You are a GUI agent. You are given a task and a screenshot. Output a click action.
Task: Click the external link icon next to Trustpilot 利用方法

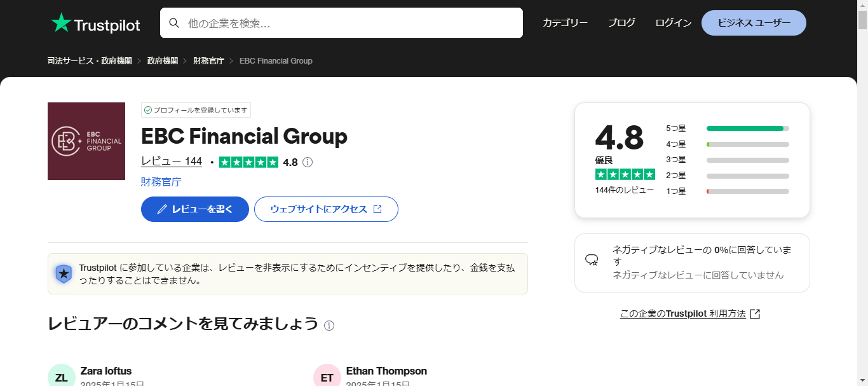755,313
